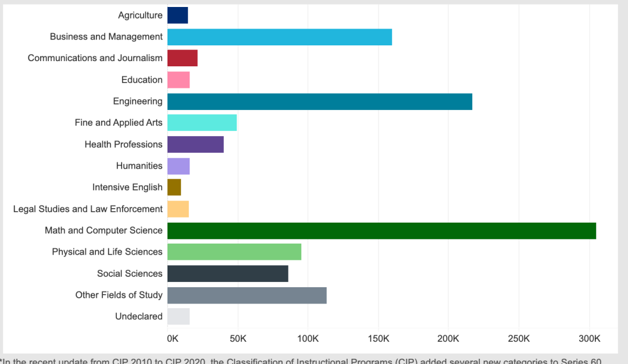Click the light gray Undeclared bar

[178, 317]
